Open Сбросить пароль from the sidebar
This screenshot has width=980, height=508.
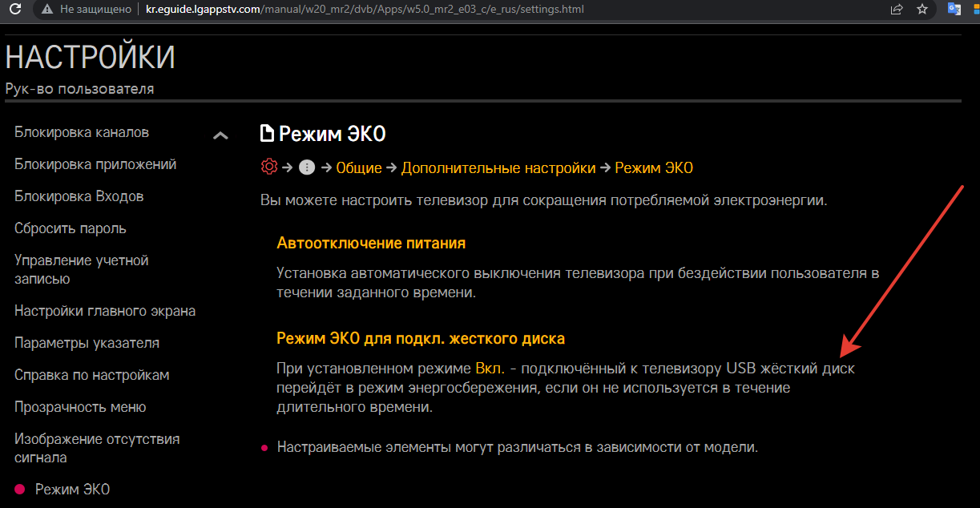(71, 228)
